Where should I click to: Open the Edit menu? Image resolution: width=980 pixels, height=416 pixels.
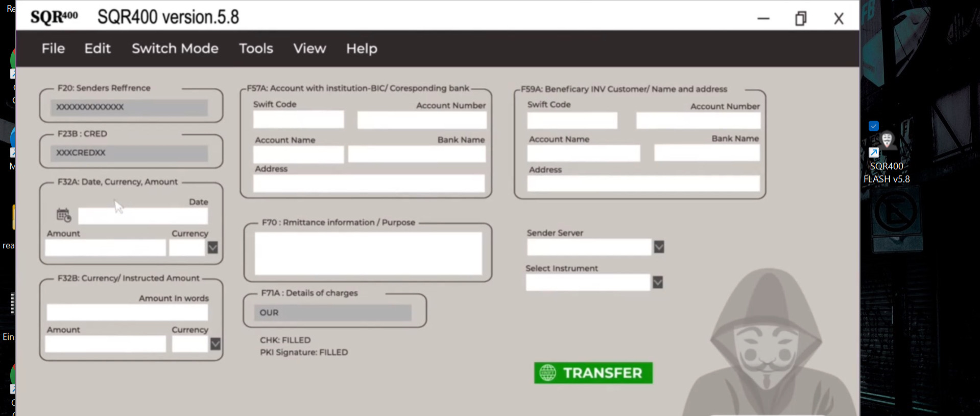pos(97,49)
